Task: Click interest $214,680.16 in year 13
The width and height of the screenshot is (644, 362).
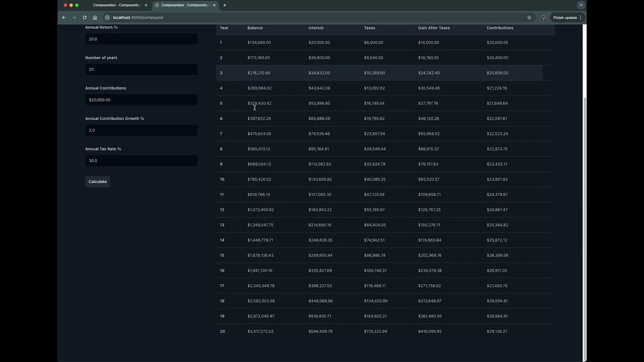Action: coord(320,225)
